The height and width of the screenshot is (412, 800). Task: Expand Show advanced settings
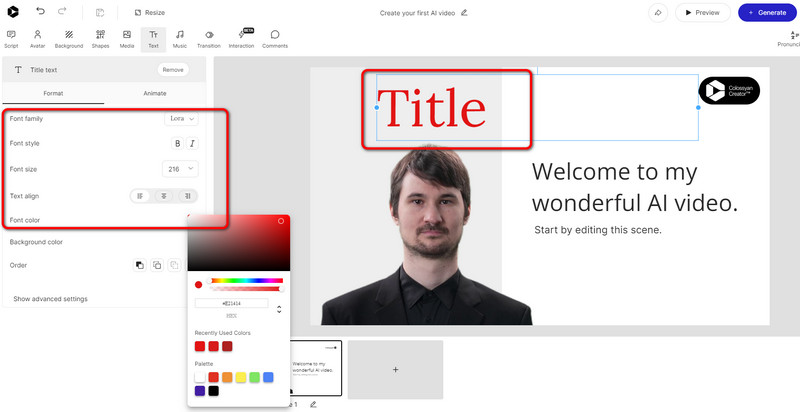[x=50, y=299]
